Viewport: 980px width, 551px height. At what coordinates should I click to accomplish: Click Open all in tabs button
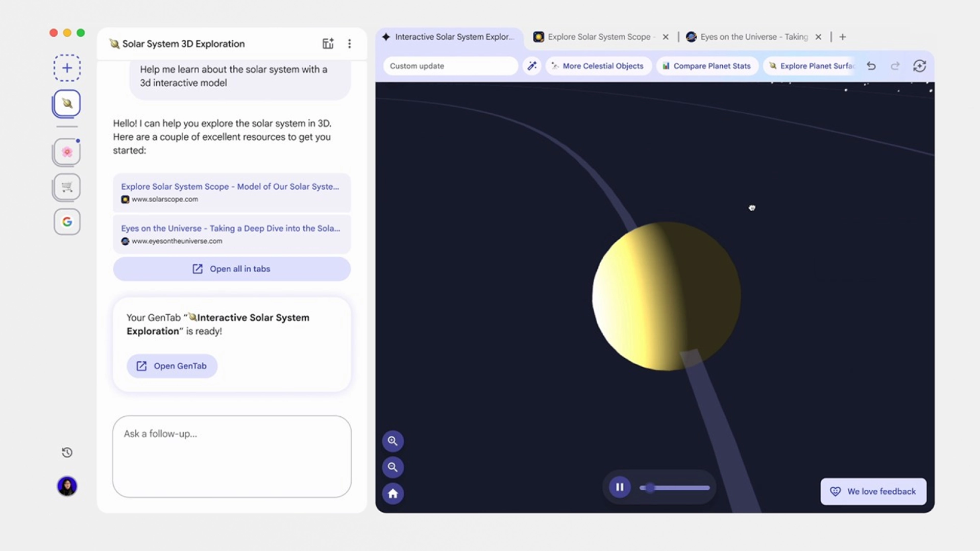(x=232, y=269)
